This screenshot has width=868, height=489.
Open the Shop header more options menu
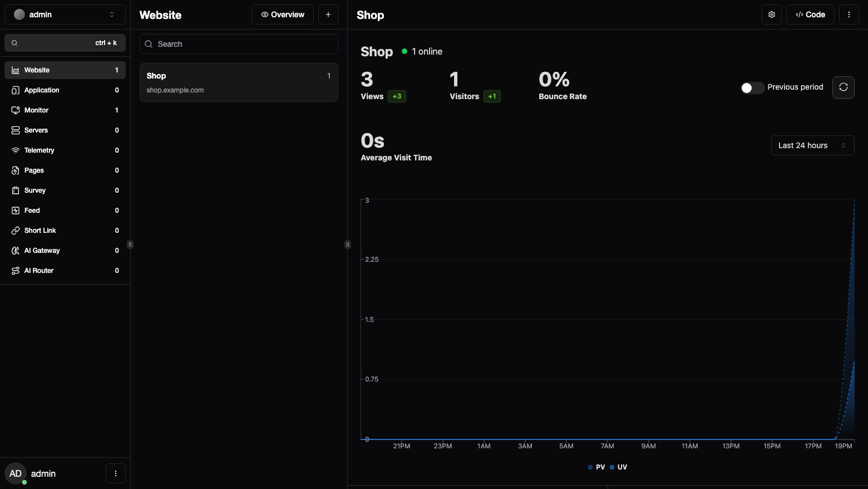pos(849,14)
